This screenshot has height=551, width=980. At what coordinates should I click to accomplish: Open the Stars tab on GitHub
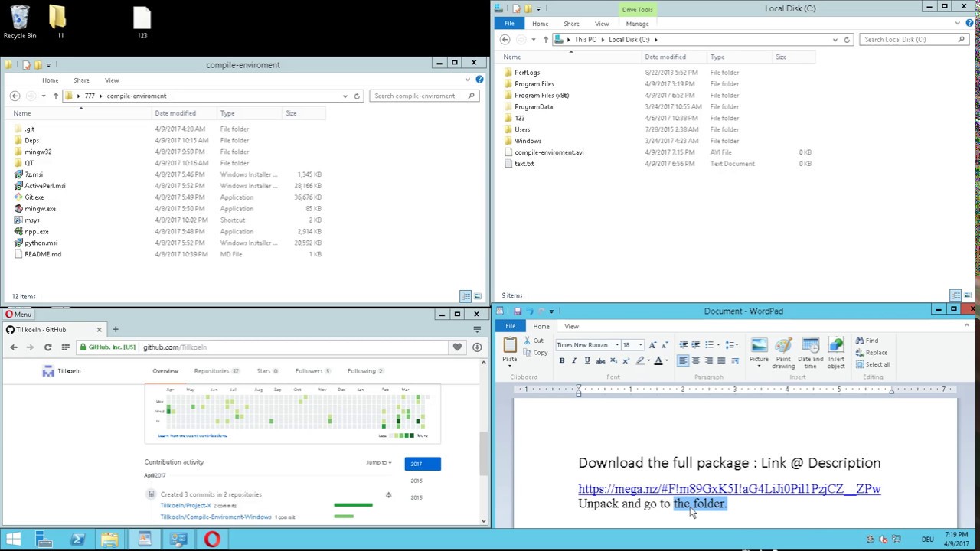point(267,371)
